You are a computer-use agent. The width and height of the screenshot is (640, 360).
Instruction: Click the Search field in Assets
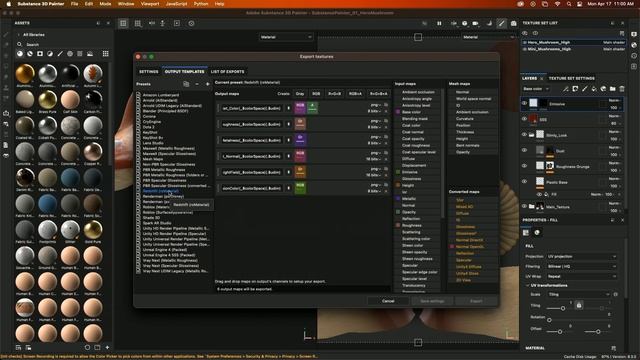pos(61,44)
